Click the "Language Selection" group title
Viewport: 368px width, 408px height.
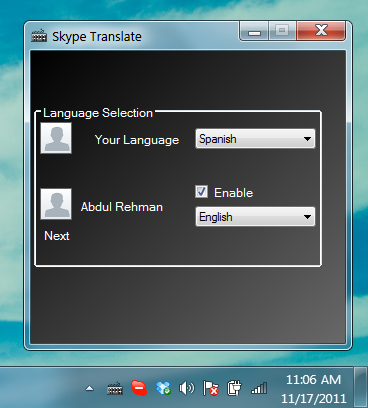point(98,113)
